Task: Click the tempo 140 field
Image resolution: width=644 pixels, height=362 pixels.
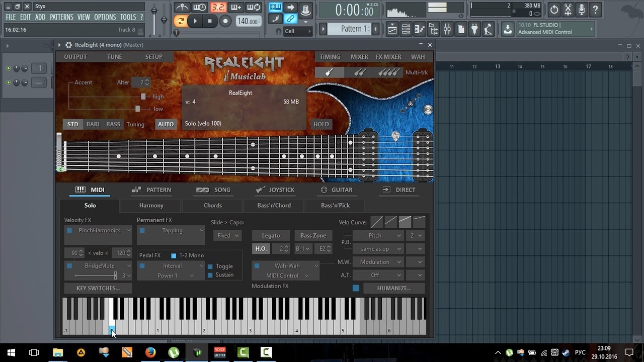Action: pyautogui.click(x=248, y=21)
